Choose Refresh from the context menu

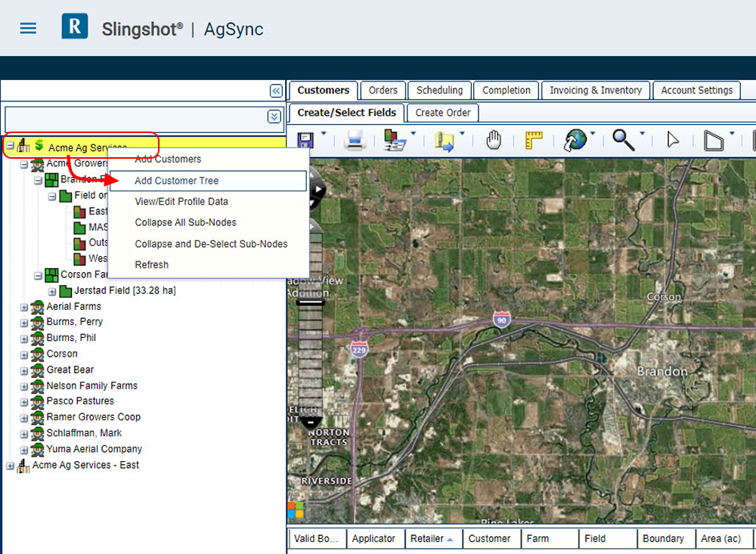(209, 265)
